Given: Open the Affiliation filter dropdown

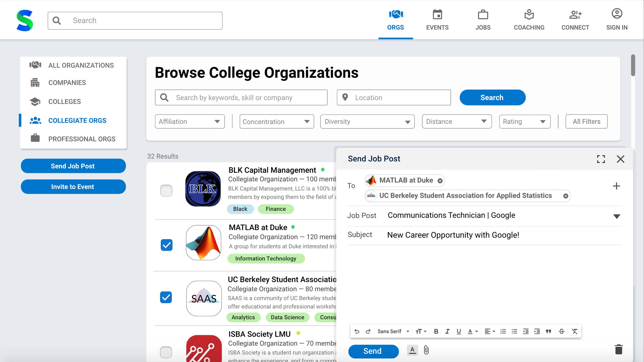Looking at the screenshot, I should [x=190, y=122].
